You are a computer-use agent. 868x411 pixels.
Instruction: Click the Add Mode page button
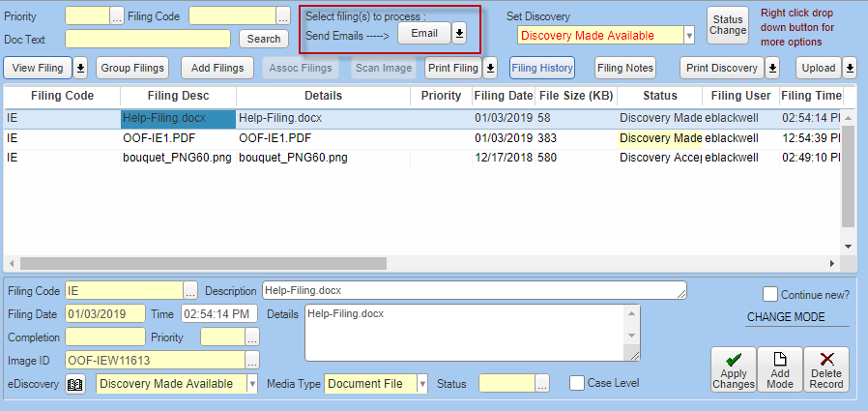point(780,369)
